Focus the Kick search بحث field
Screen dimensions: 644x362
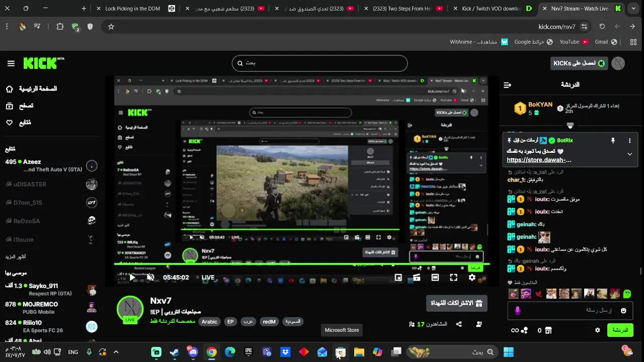pyautogui.click(x=319, y=63)
